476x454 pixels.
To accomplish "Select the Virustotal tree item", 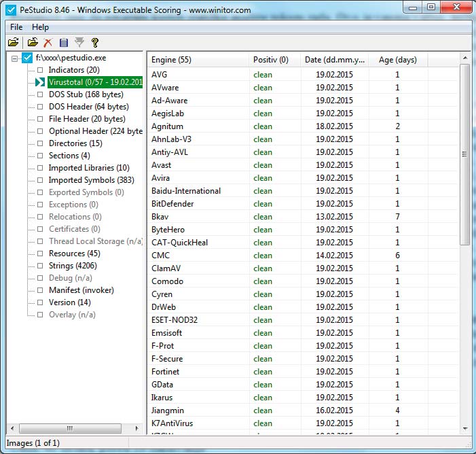I will click(x=95, y=82).
